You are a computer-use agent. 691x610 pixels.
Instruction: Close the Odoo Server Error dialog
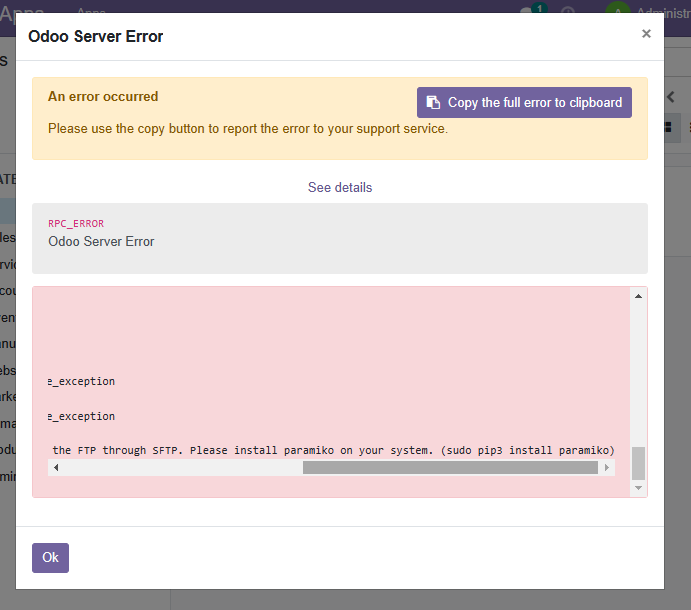click(x=646, y=33)
